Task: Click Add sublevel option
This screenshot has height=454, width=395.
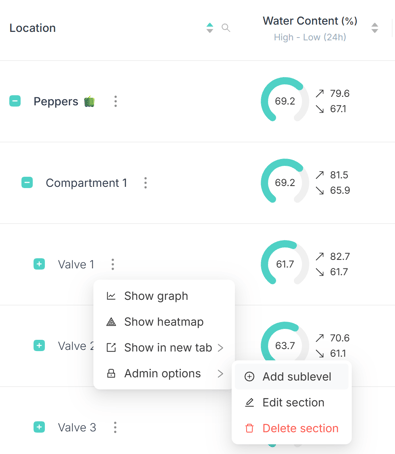Action: click(x=292, y=377)
